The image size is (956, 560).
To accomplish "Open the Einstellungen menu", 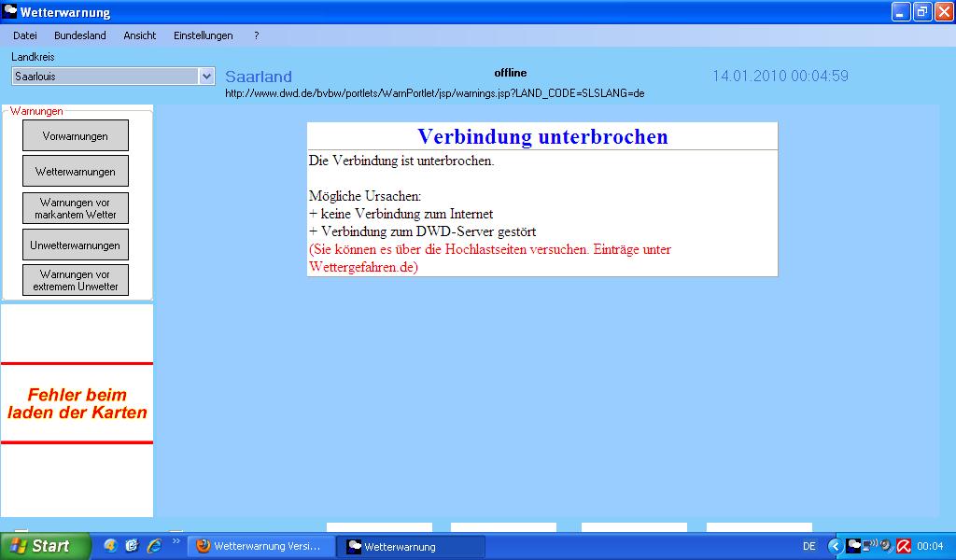I will [x=203, y=35].
